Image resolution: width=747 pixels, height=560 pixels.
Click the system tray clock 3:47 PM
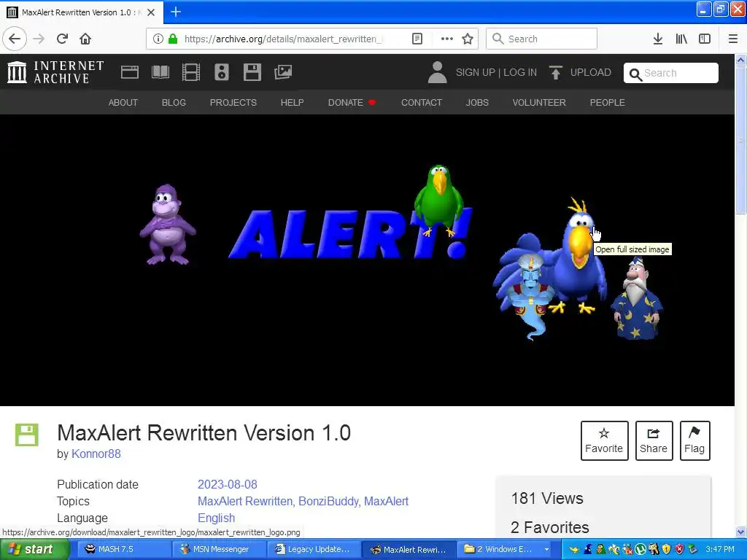pos(720,549)
